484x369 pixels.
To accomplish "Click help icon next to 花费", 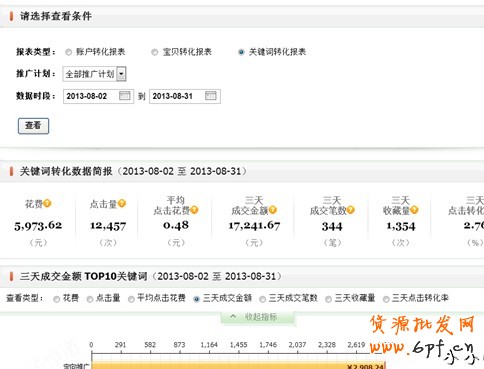I will click(x=47, y=203).
